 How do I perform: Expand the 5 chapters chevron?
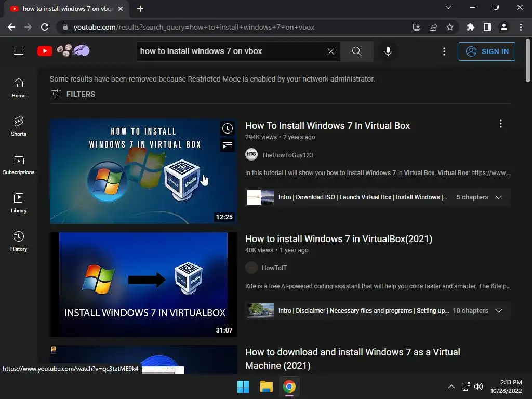click(498, 197)
